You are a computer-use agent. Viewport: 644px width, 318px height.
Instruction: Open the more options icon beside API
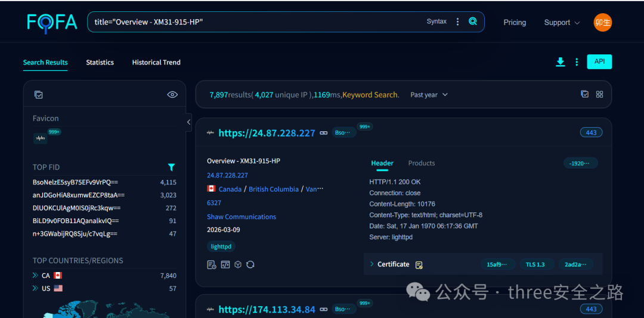pyautogui.click(x=577, y=62)
